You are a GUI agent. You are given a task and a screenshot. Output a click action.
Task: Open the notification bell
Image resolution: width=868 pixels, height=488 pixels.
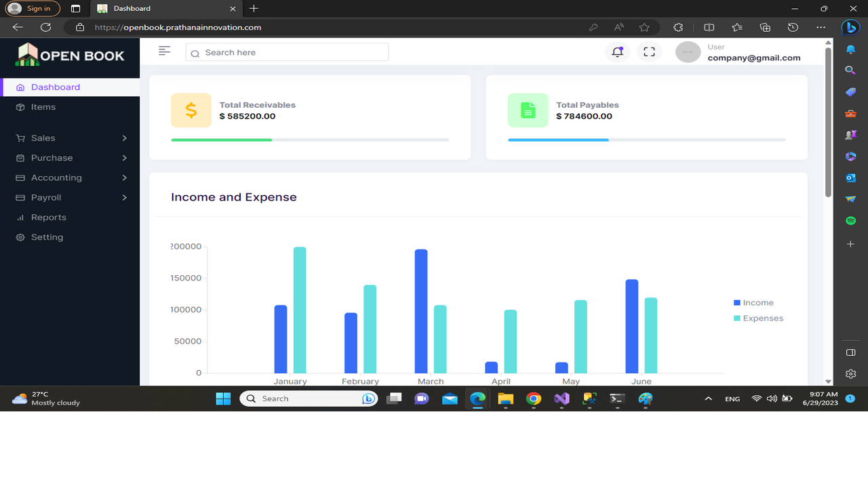point(616,52)
